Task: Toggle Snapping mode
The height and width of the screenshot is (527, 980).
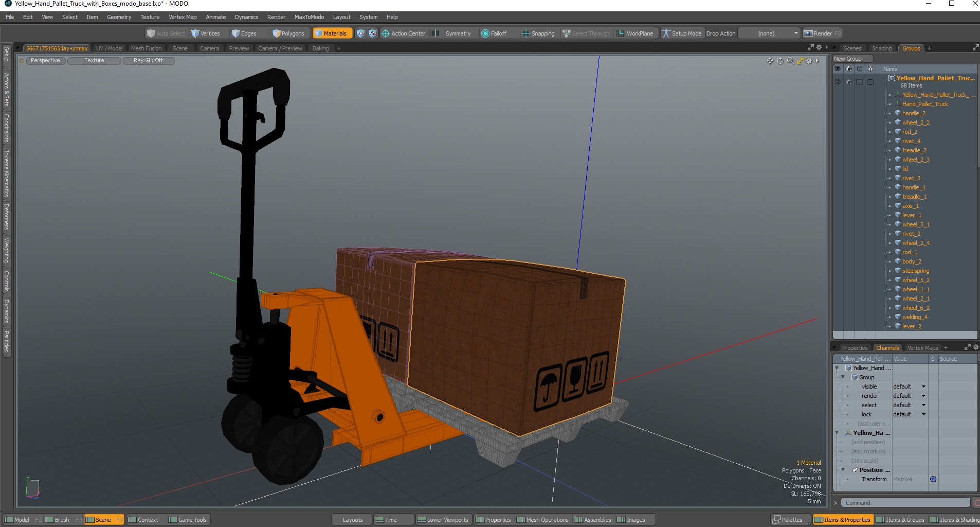Action: coord(538,33)
